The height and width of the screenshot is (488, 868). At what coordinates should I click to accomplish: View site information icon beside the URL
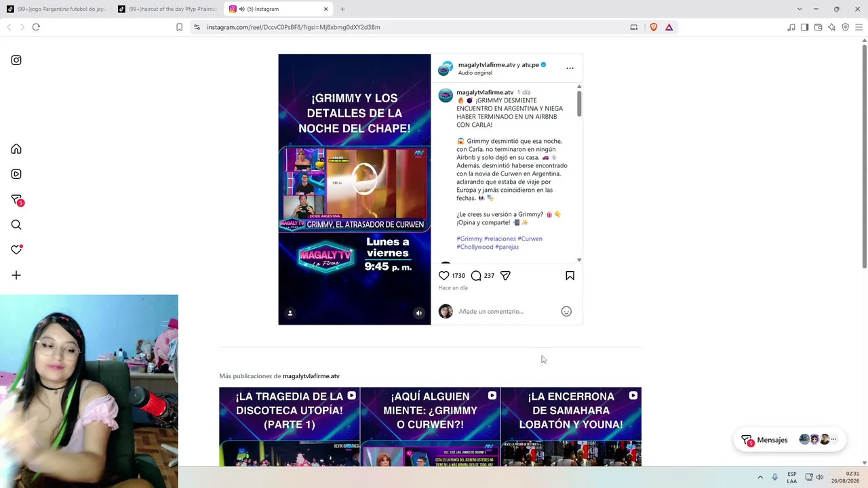click(x=197, y=27)
